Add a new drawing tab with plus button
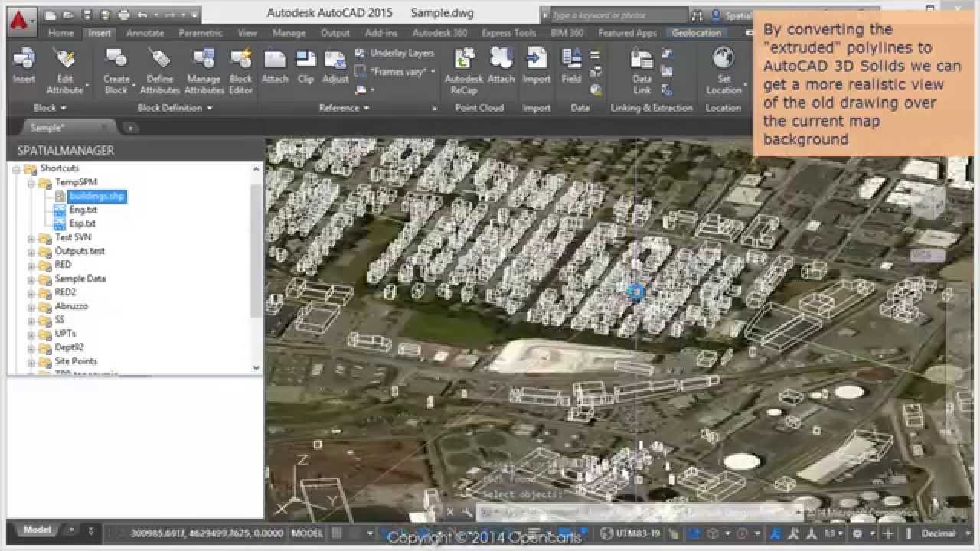This screenshot has width=980, height=551. point(129,129)
